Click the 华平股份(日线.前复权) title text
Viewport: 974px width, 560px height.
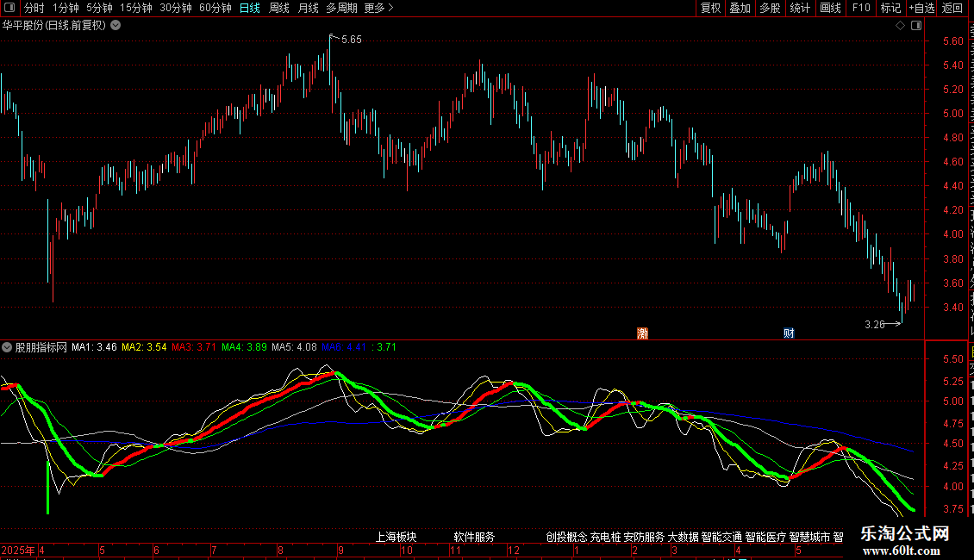[x=54, y=26]
